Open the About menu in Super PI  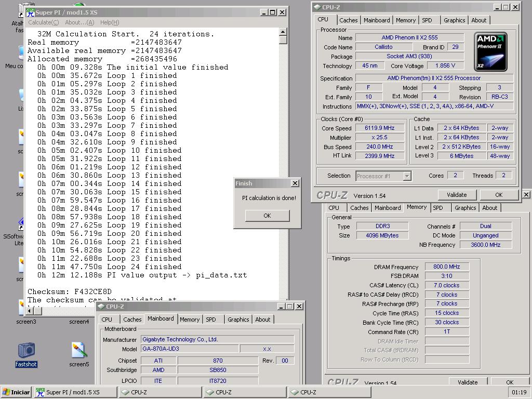click(x=79, y=22)
